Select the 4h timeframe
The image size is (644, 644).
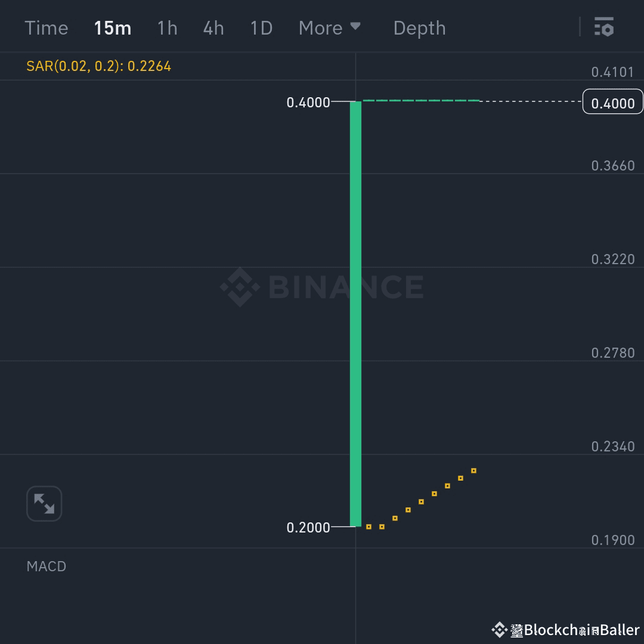[x=213, y=27]
